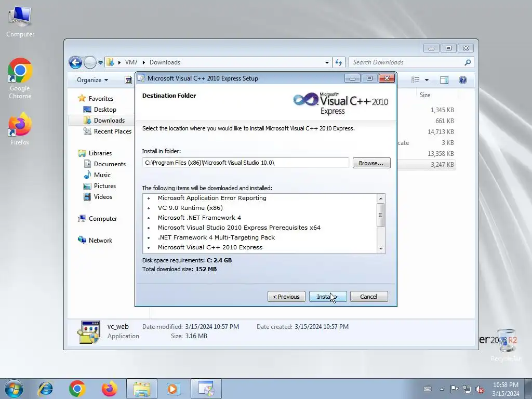Expand the VM7 breadcrumb arrow

pos(143,62)
